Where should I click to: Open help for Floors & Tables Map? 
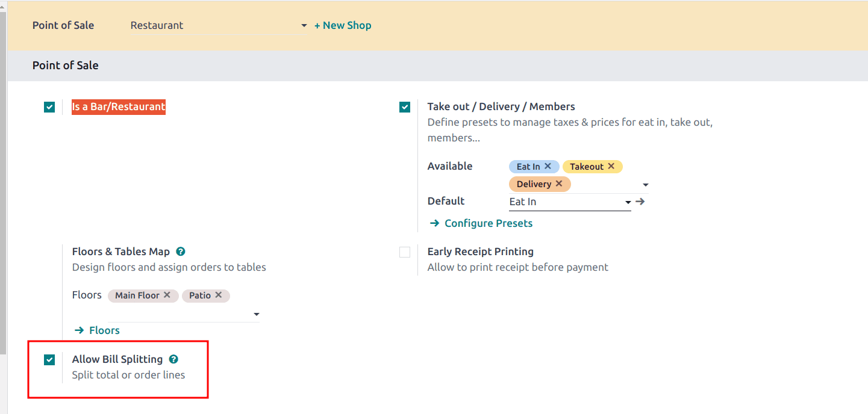tap(180, 252)
